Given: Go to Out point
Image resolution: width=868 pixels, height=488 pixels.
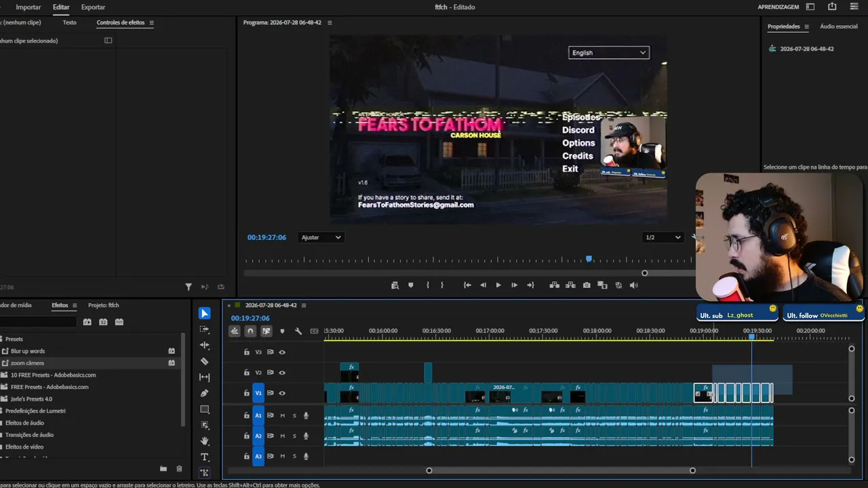Looking at the screenshot, I should coord(530,285).
